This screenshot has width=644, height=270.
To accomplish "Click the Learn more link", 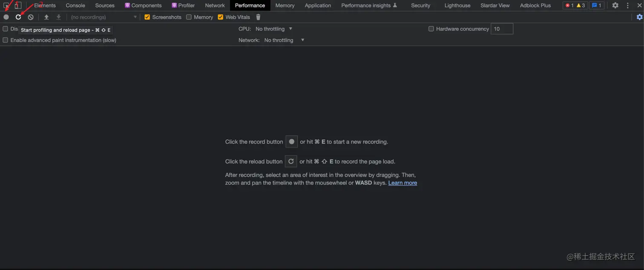I will pyautogui.click(x=402, y=183).
